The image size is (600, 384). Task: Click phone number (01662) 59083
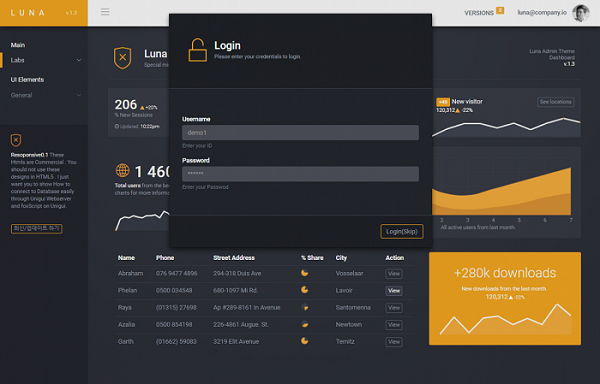[x=176, y=342]
